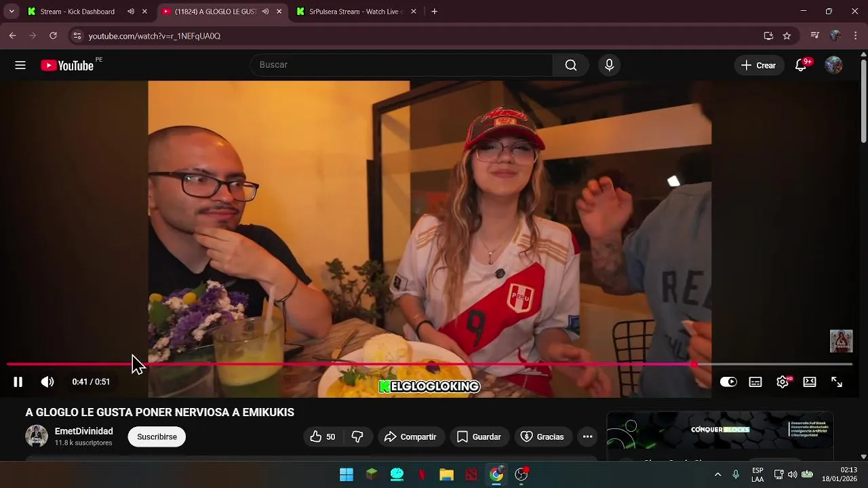Viewport: 868px width, 488px height.
Task: Open the Crear upload menu
Action: click(759, 65)
